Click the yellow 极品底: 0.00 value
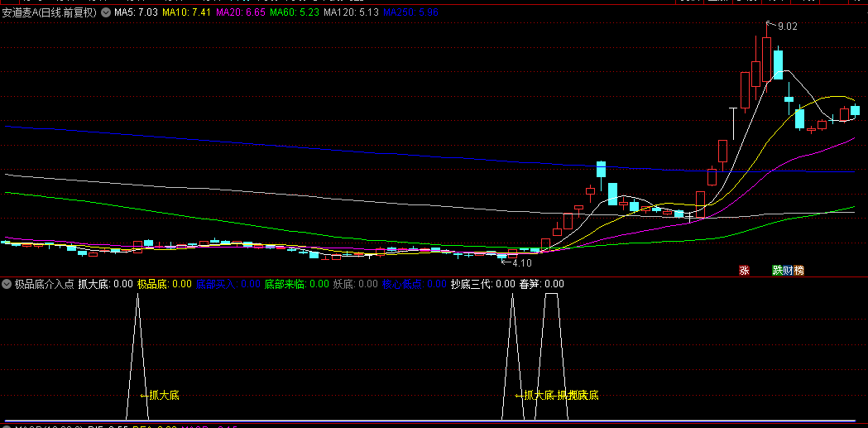This screenshot has height=428, width=868. pyautogui.click(x=165, y=284)
